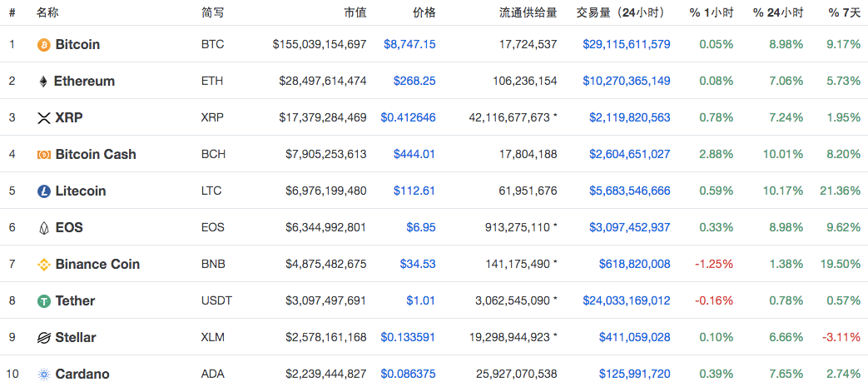The image size is (868, 387).
Task: Click Litecoin volume $5,683,546,666
Action: [630, 191]
